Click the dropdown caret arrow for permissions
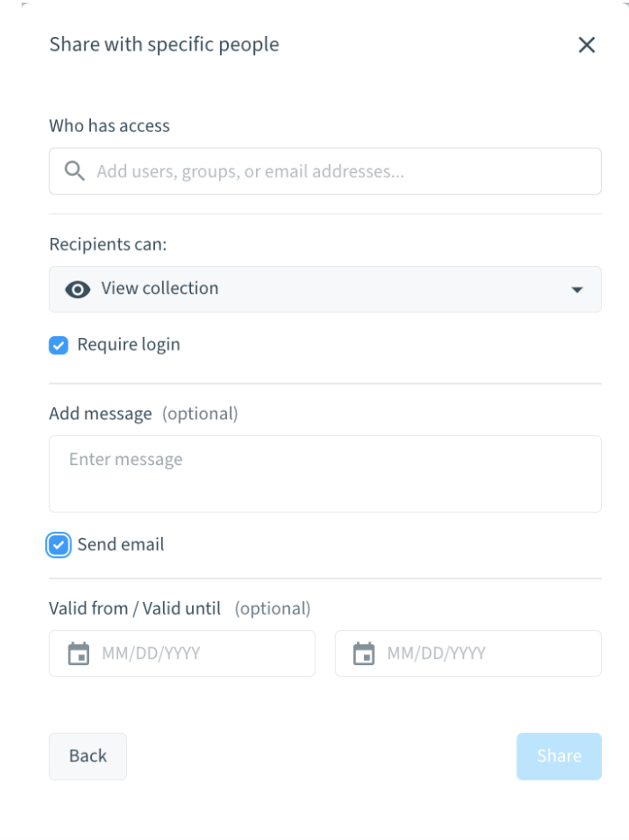 tap(577, 290)
